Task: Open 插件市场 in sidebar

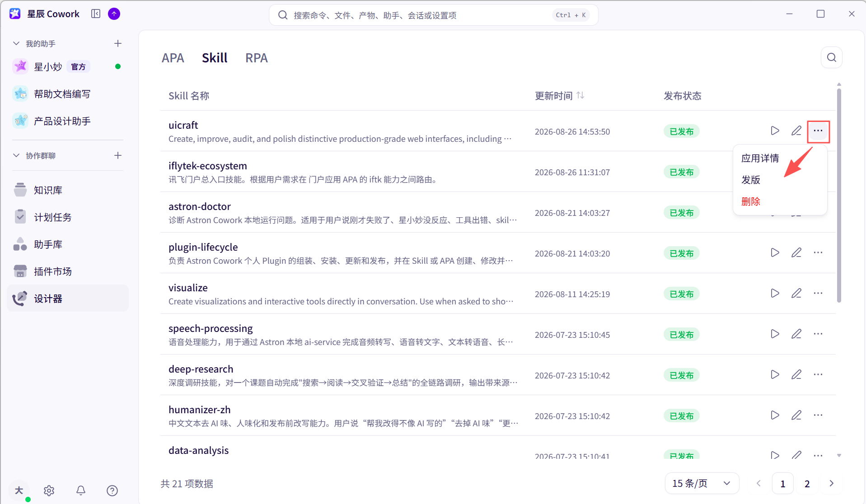Action: pyautogui.click(x=67, y=271)
